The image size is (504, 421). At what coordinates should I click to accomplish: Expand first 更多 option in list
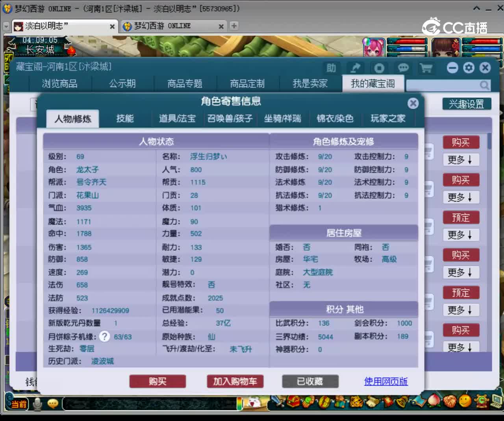click(461, 160)
